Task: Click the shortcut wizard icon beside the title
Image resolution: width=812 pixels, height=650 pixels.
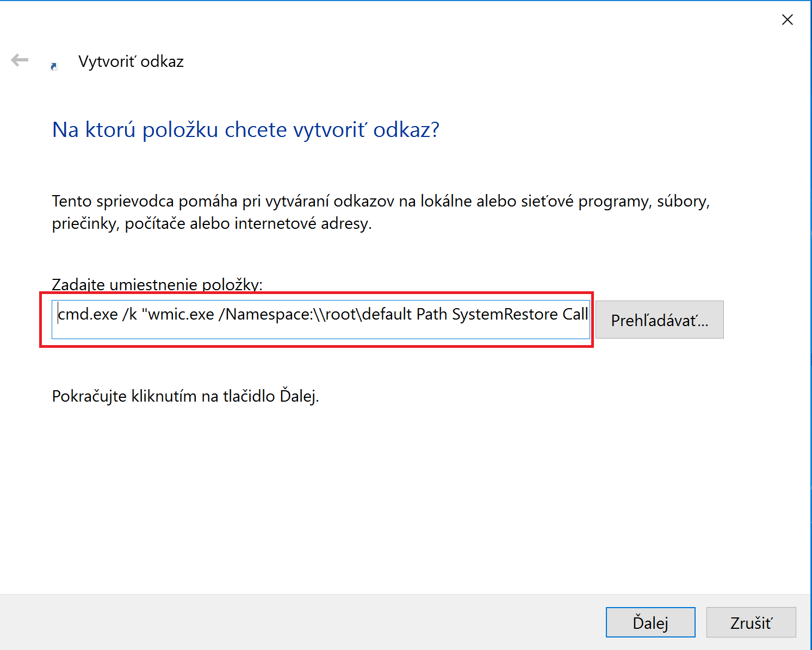Action: click(x=54, y=66)
